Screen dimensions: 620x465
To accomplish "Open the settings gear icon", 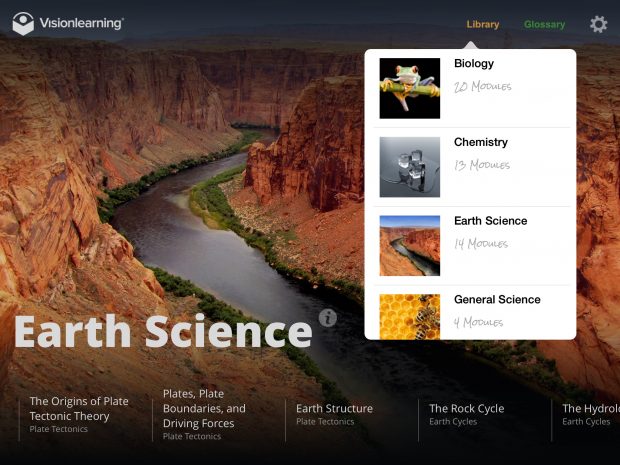I will click(x=599, y=24).
